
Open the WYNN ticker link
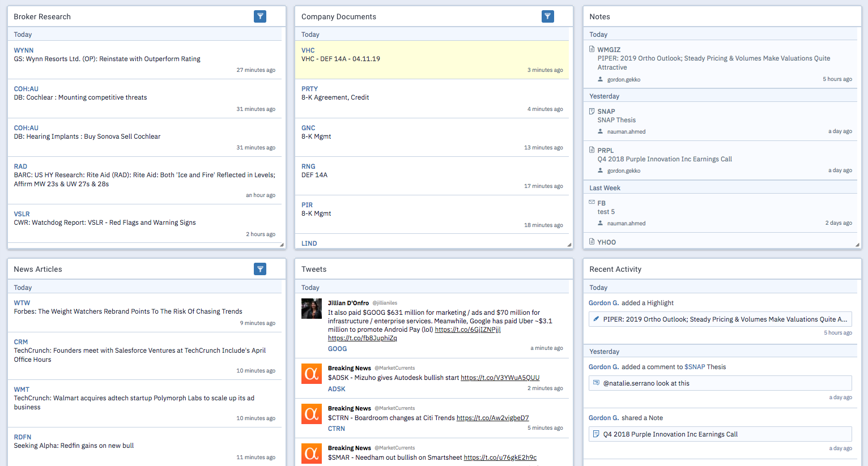tap(24, 50)
